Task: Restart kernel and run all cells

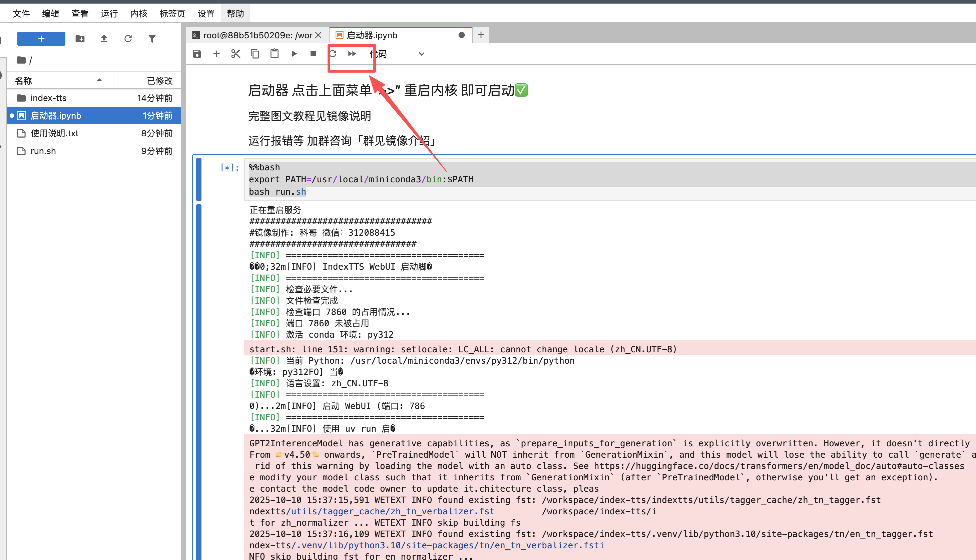Action: tap(352, 54)
